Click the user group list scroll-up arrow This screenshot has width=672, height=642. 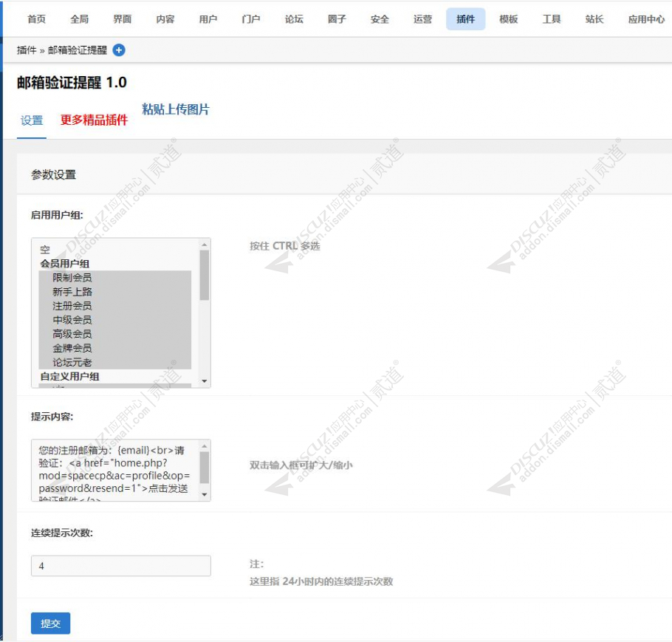pos(205,245)
